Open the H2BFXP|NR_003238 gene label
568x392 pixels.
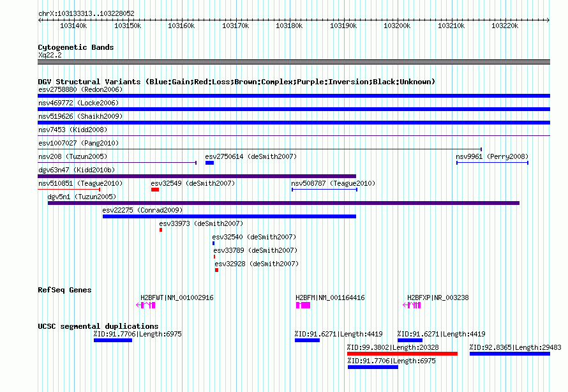point(438,298)
